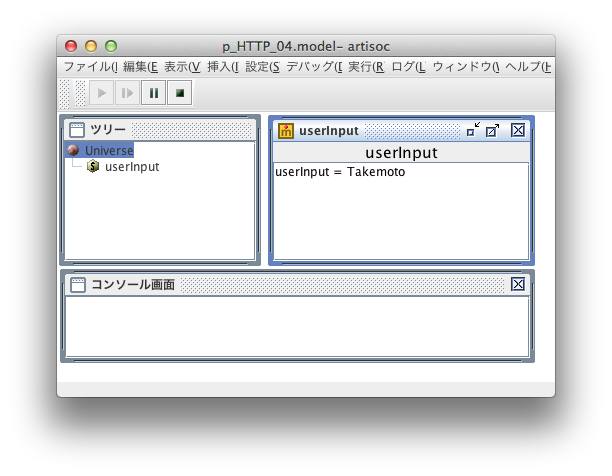The width and height of the screenshot is (612, 476).
Task: Stop the simulation with the stop button
Action: point(179,94)
